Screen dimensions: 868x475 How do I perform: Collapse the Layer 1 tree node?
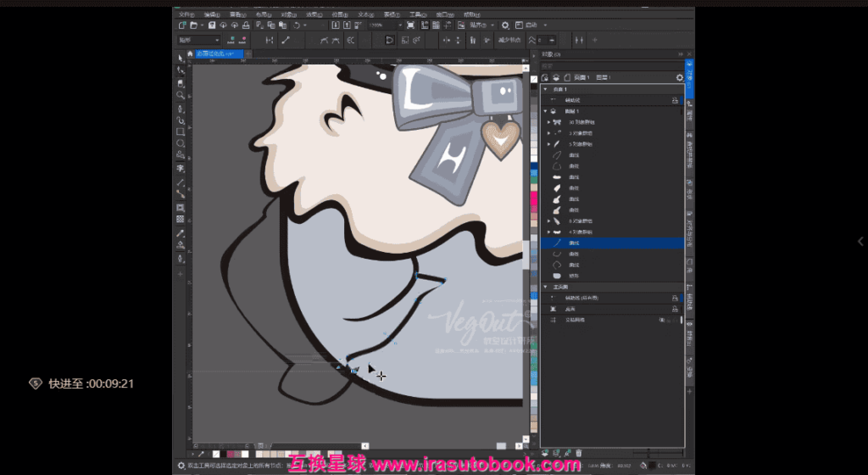pyautogui.click(x=545, y=111)
